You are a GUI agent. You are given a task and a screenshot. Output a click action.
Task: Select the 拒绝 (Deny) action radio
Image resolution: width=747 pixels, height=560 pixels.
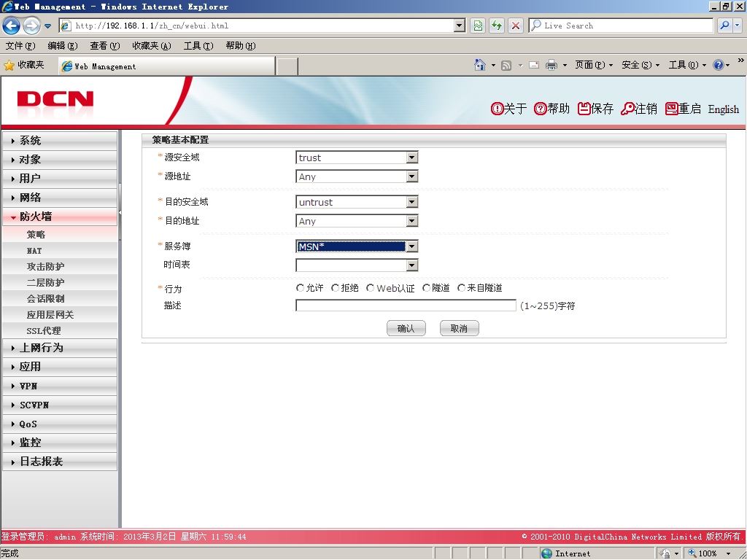(x=335, y=288)
